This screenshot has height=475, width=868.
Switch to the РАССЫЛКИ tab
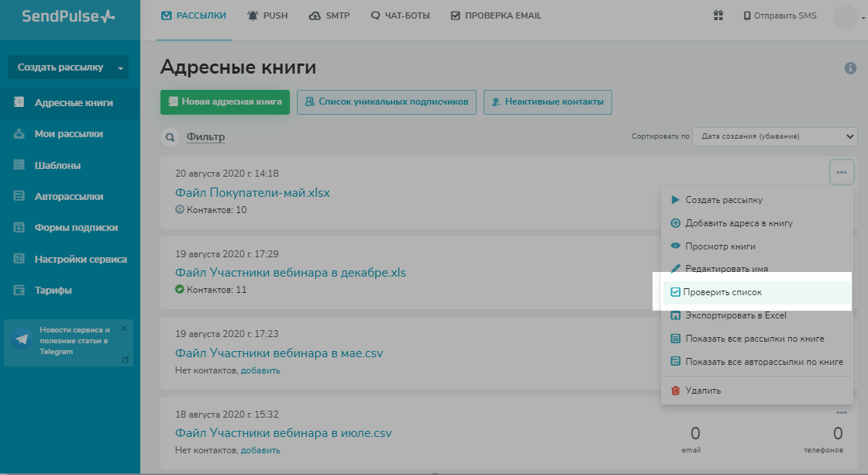click(x=194, y=15)
